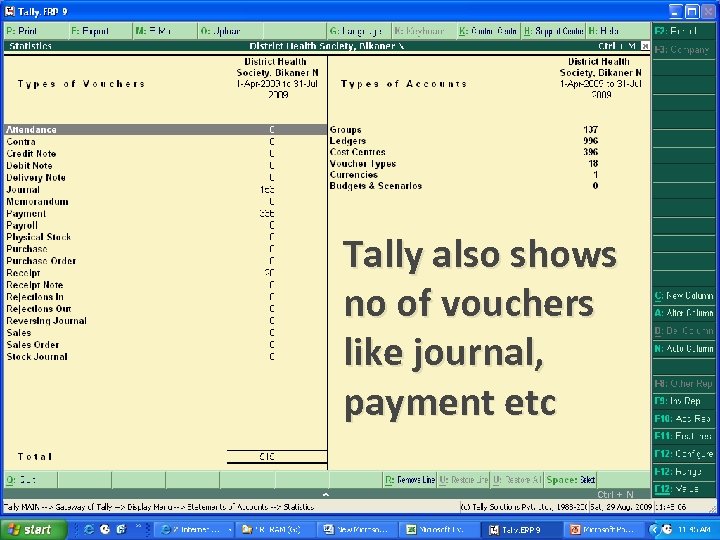Open F12: Configure
This screenshot has width=720, height=540.
pyautogui.click(x=684, y=454)
